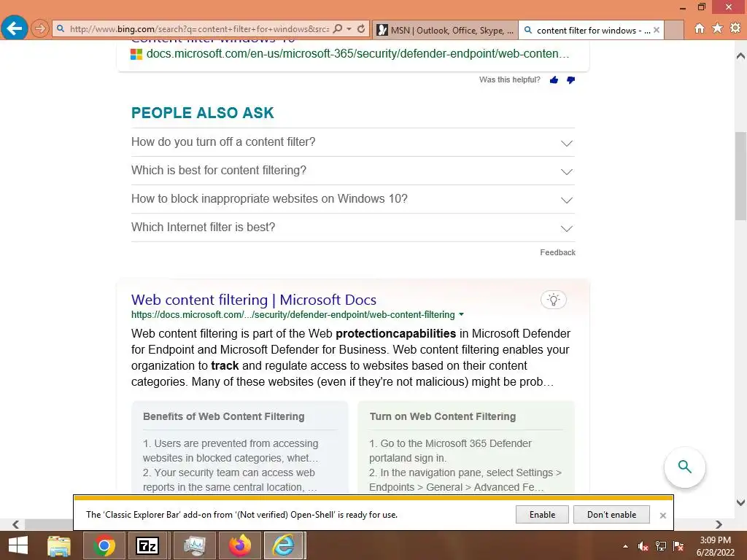747x560 pixels.
Task: Click the vertical scrollbar down arrow
Action: click(741, 502)
